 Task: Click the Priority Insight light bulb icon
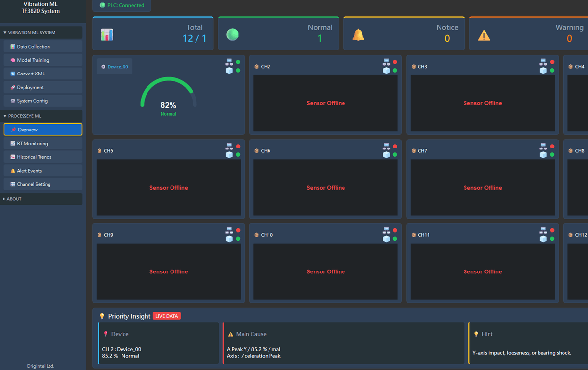102,316
